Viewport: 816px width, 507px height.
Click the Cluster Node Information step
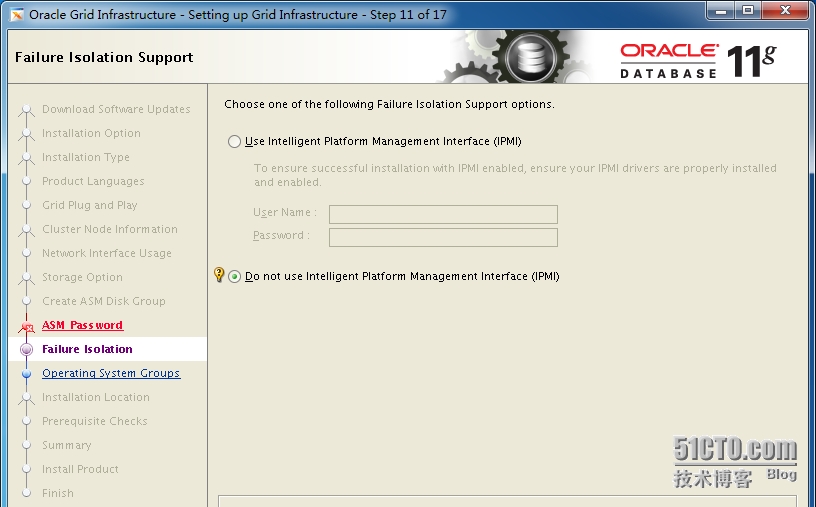click(x=110, y=229)
